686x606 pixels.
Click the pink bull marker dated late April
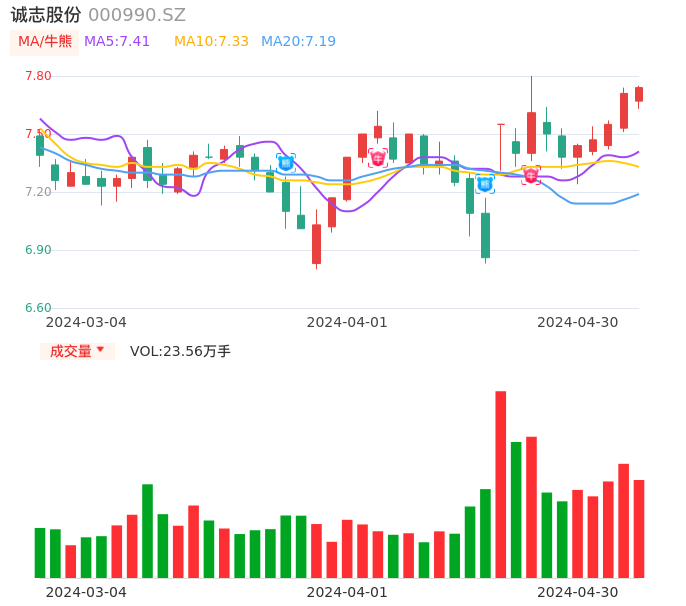(531, 175)
